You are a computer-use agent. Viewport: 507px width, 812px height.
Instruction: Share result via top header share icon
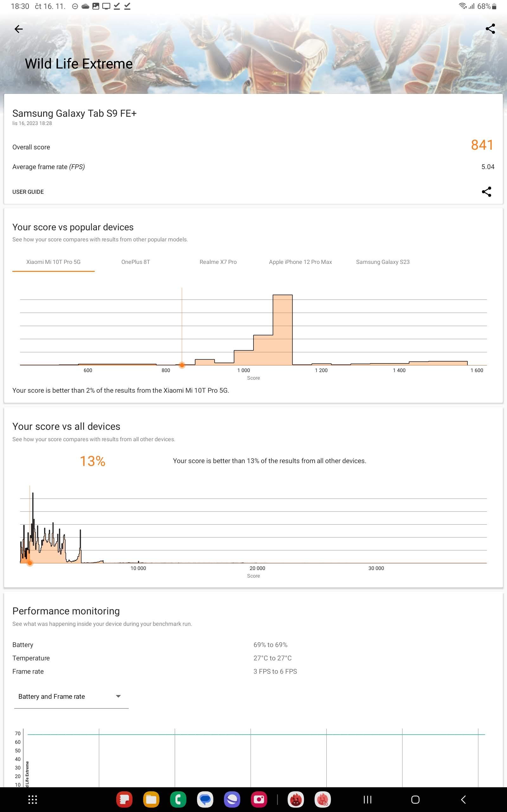[490, 29]
